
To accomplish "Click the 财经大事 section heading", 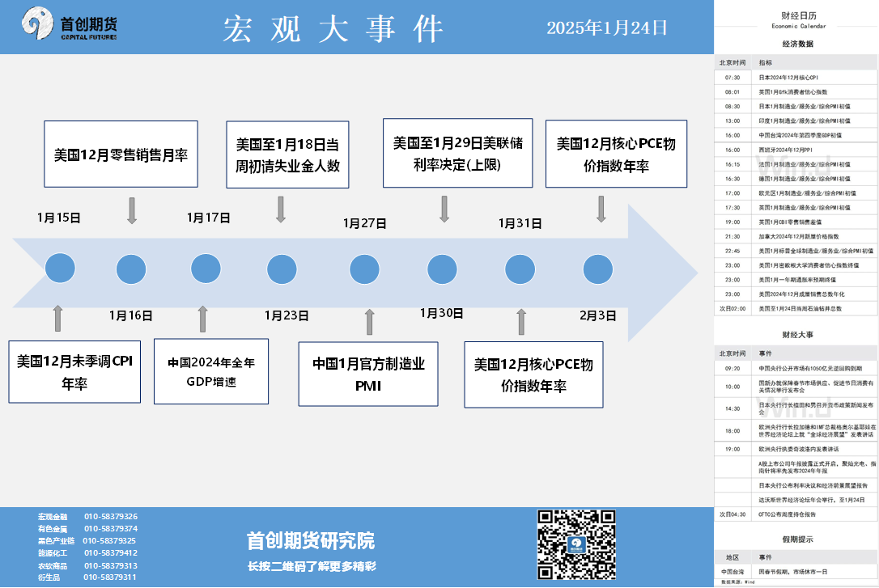I will [x=798, y=335].
